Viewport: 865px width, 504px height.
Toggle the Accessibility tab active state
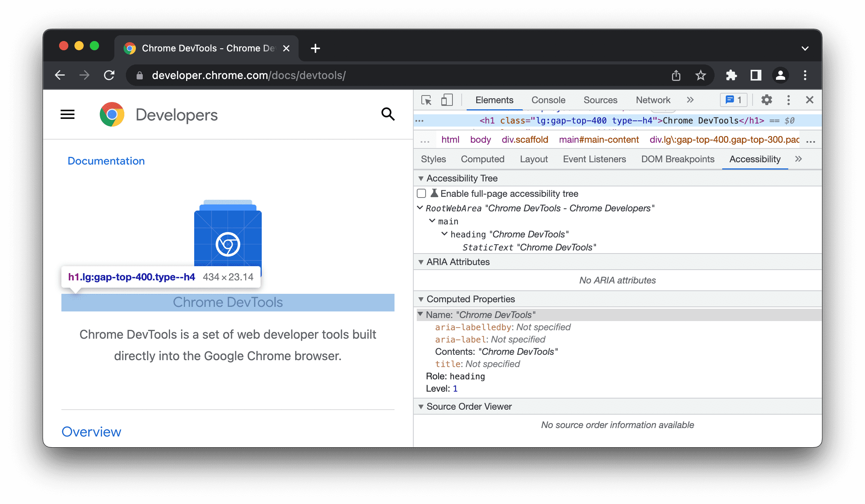coord(754,159)
